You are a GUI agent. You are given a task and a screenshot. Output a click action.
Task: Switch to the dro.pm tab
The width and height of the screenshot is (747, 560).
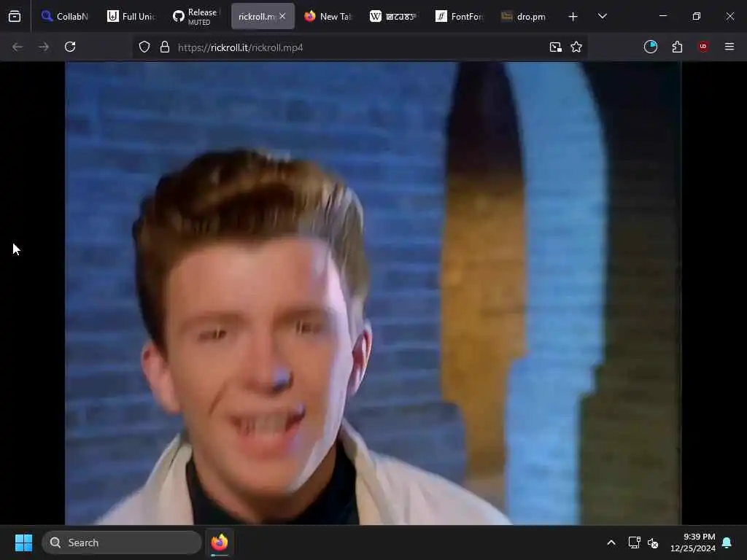coord(524,17)
